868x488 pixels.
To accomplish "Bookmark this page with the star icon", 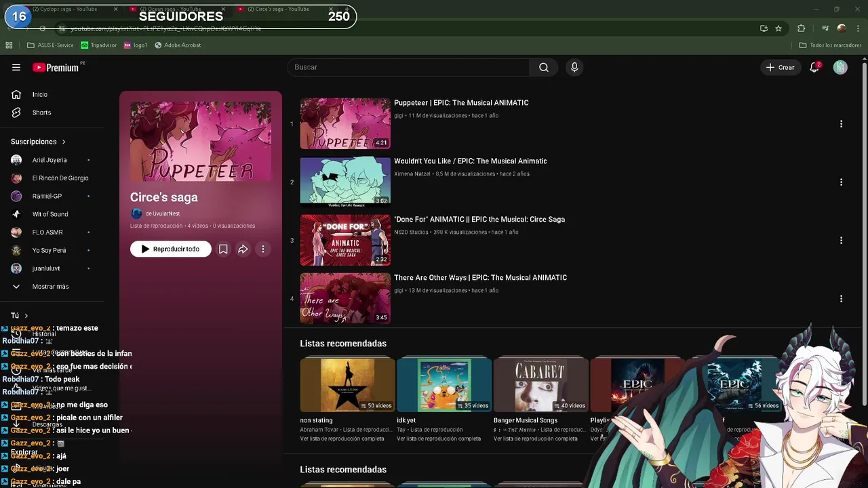I will 778,28.
